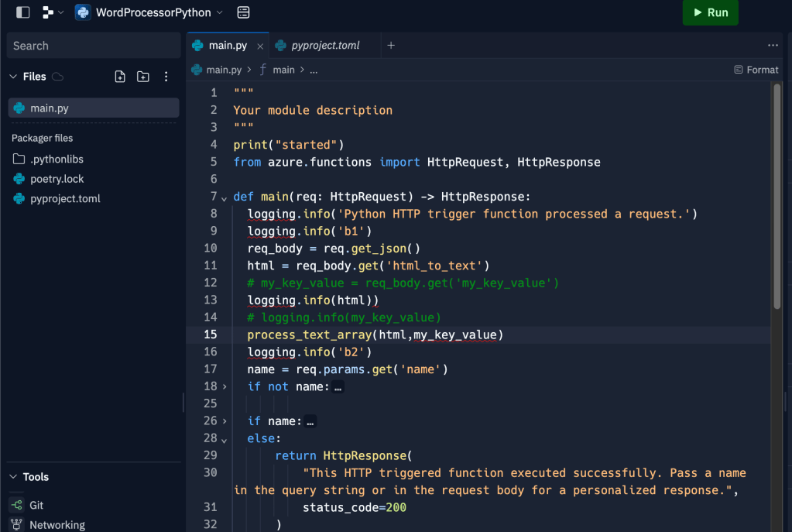
Task: Click 'Your module description' docstring text
Action: (x=313, y=110)
